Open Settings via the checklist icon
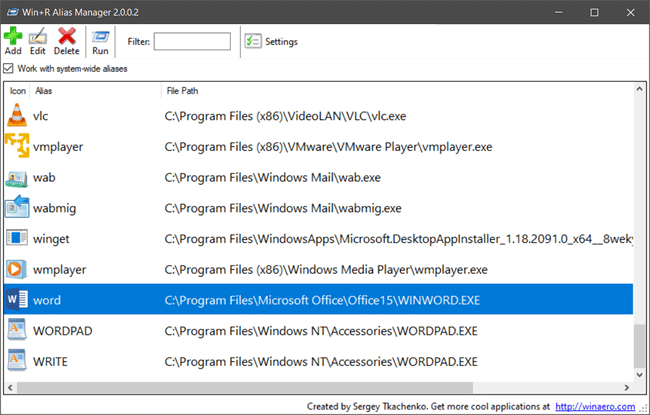This screenshot has height=415, width=650. pos(253,41)
